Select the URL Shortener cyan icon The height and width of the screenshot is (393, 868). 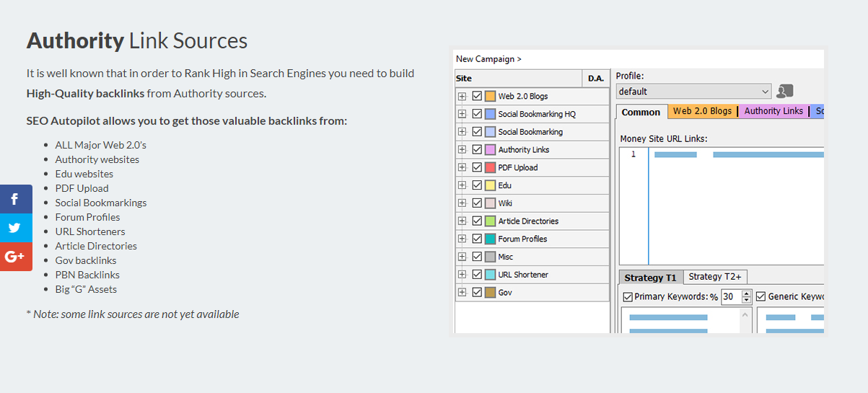[x=490, y=275]
